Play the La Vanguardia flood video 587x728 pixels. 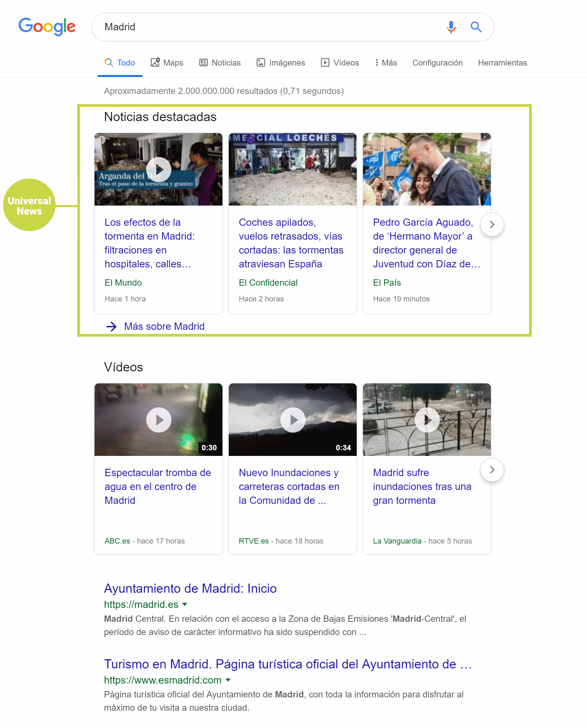(427, 420)
